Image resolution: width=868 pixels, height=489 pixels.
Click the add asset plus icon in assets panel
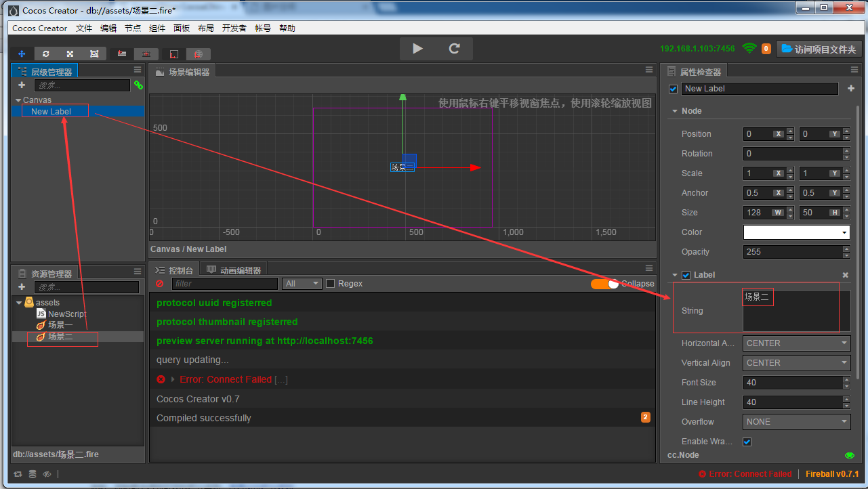coord(22,287)
